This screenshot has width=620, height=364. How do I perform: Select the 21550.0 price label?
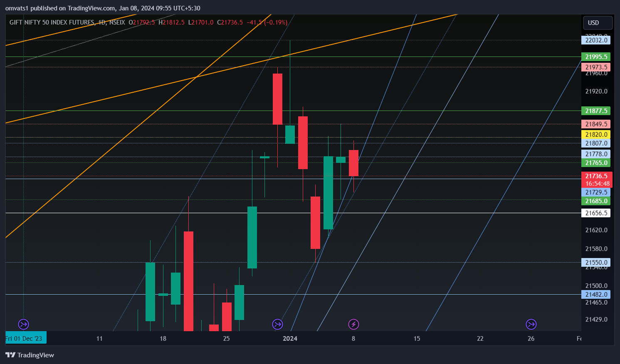[596, 263]
